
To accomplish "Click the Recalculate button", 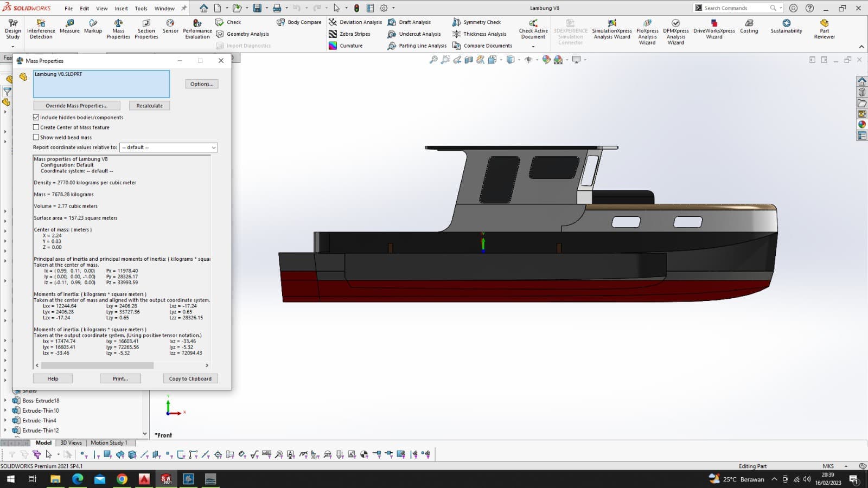I will [x=149, y=106].
